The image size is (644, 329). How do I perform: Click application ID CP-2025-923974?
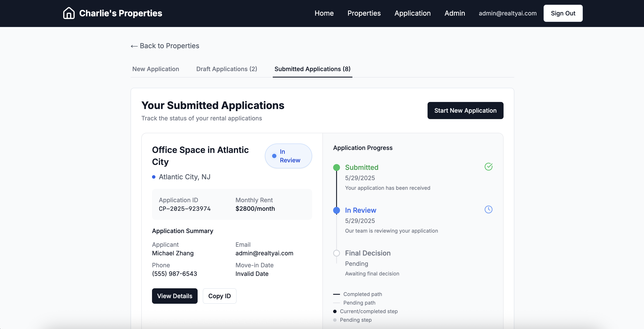coord(185,209)
